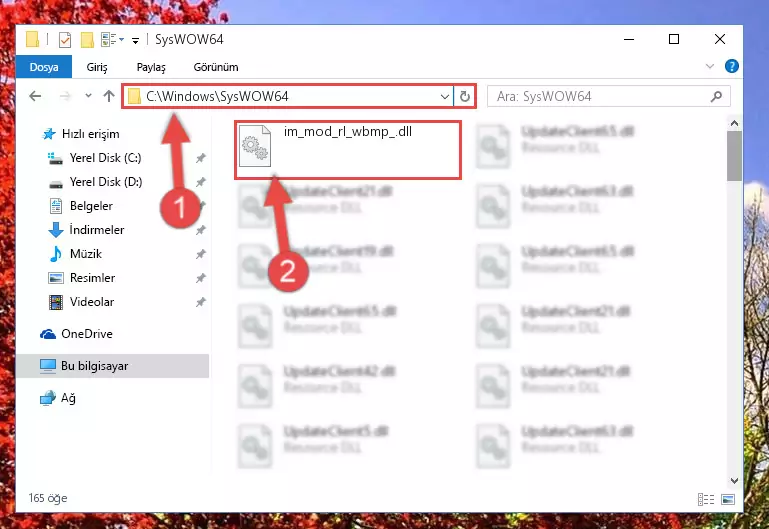The image size is (769, 529).
Task: Open the recent locations dropdown arrow
Action: (88, 96)
